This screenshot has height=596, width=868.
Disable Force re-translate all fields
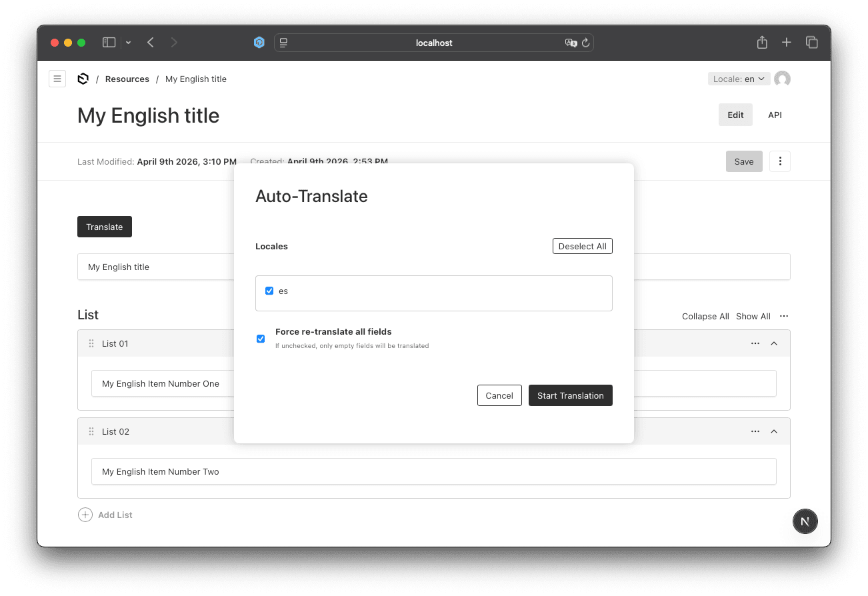pos(261,339)
